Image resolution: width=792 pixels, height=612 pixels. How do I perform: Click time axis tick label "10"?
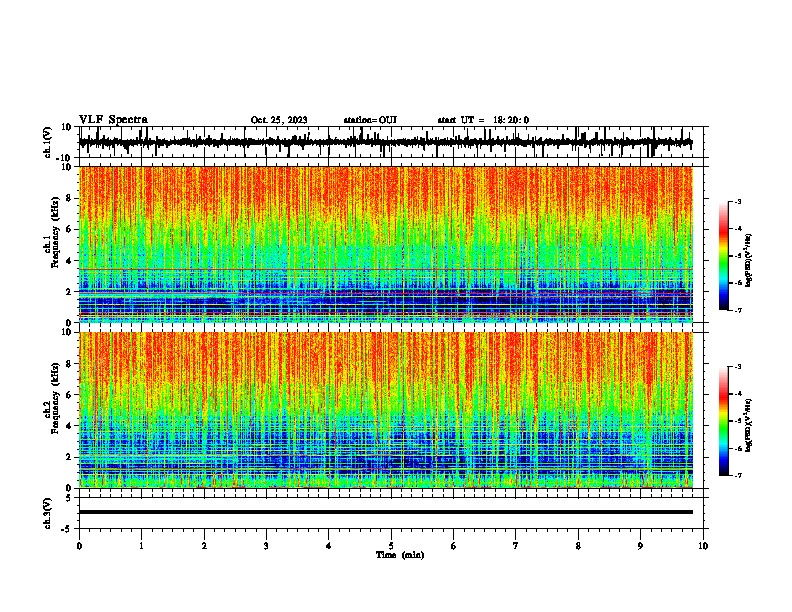[703, 546]
